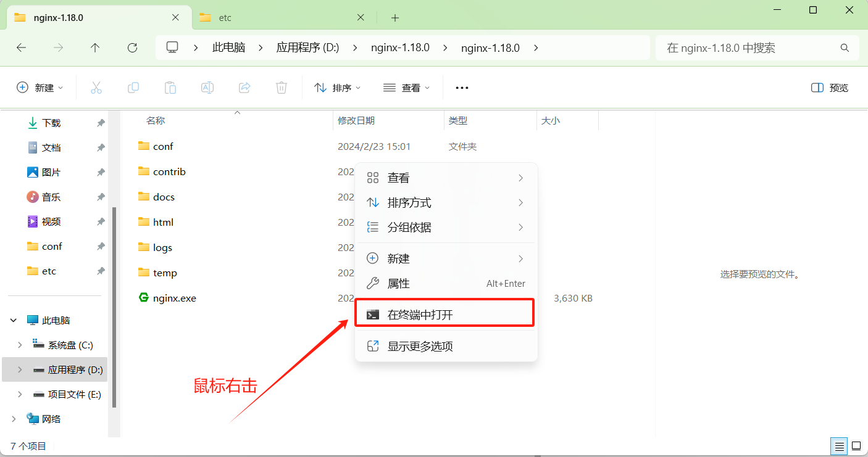Toggle the 预览 preview pane
The width and height of the screenshot is (868, 457).
pyautogui.click(x=830, y=88)
